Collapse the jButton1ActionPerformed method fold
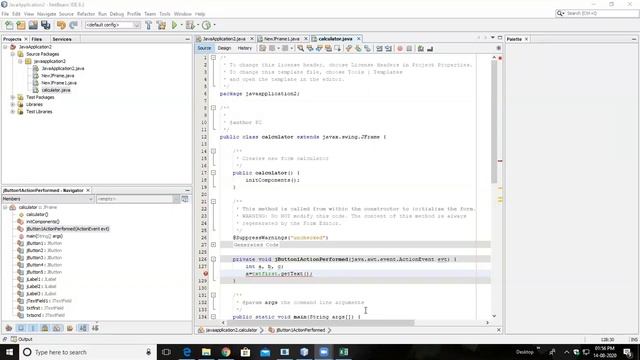The height and width of the screenshot is (360, 640). click(x=213, y=259)
